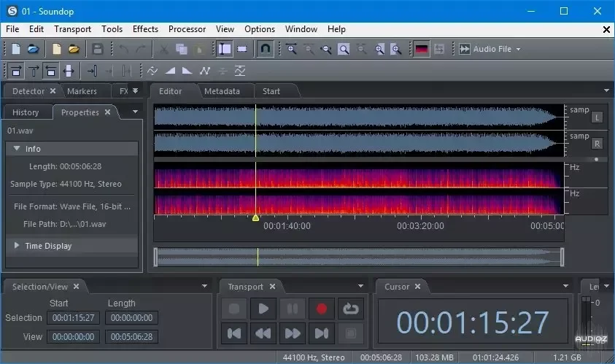Click zoom to selection left edge magnifier
The width and height of the screenshot is (615, 364).
pos(379,49)
